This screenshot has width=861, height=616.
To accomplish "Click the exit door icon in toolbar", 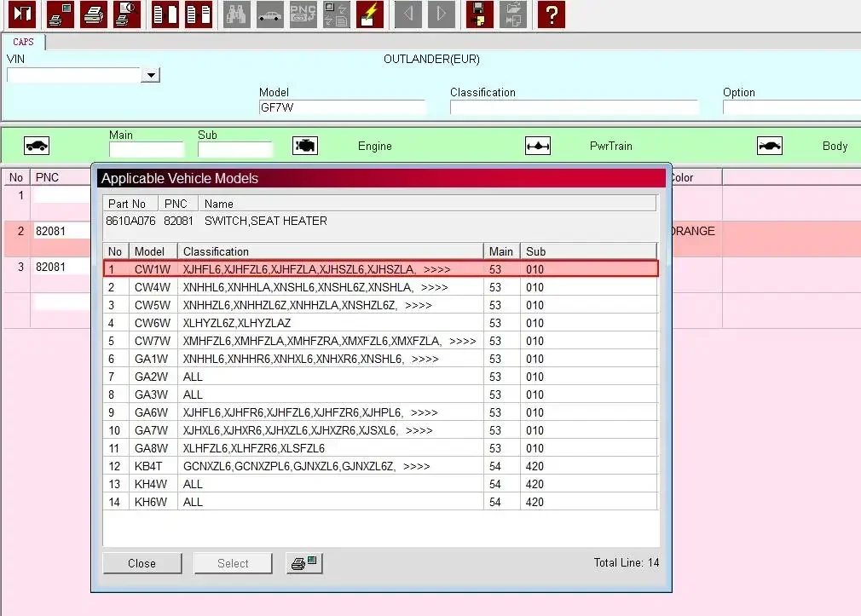I will click(x=22, y=14).
